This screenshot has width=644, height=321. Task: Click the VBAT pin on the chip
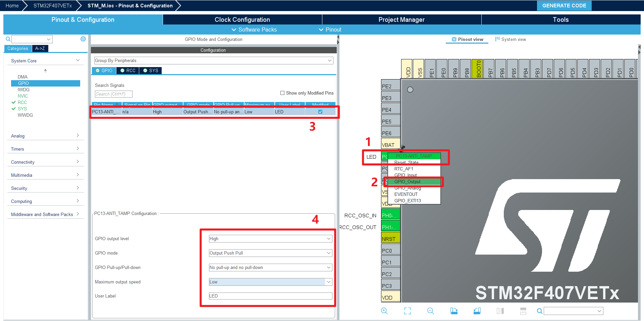click(x=391, y=144)
